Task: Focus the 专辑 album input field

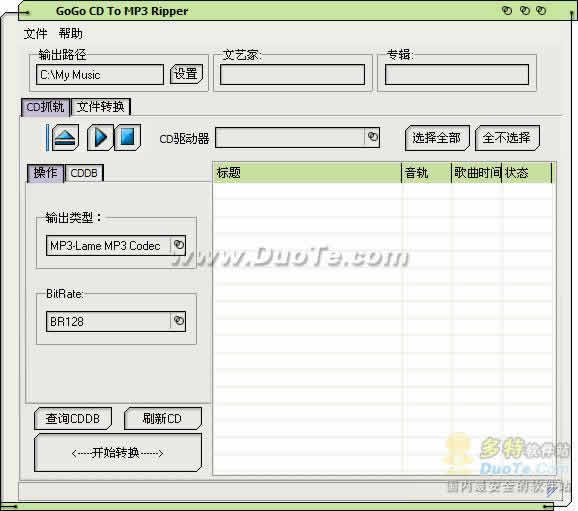Action: 457,74
